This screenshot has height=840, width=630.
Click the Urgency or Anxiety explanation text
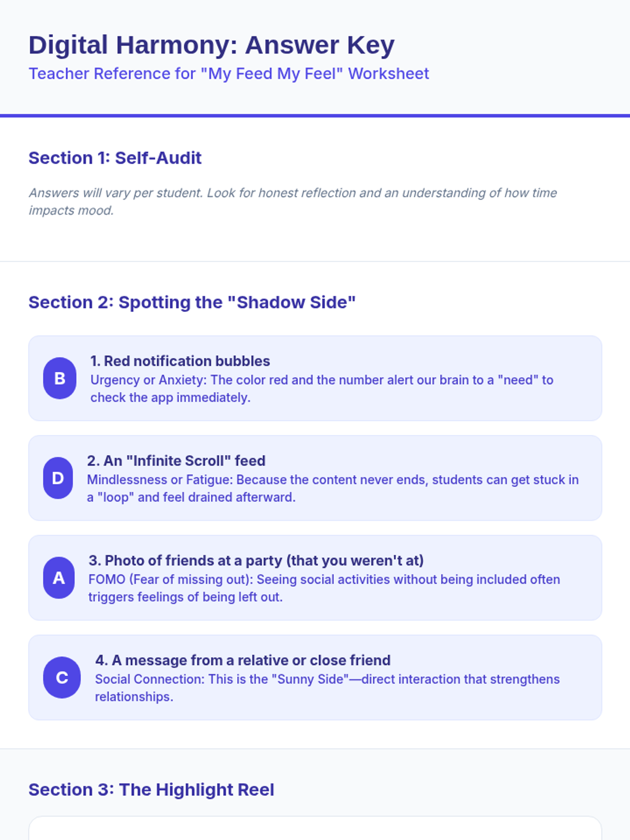(322, 388)
